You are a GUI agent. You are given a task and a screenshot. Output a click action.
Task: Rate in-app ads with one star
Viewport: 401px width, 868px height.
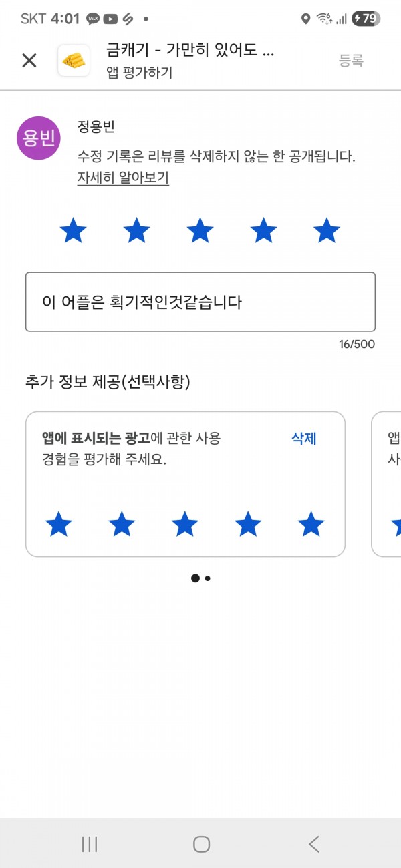59,525
